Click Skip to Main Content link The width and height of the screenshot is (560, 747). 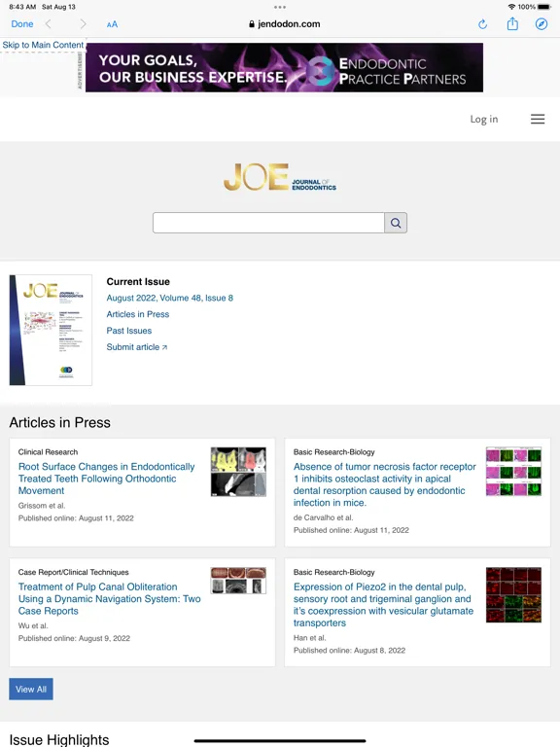coord(43,45)
